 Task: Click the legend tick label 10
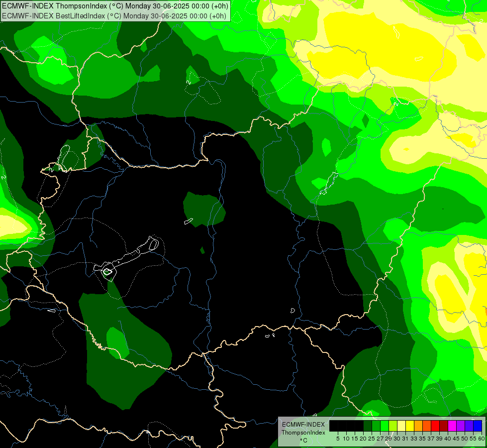pyautogui.click(x=346, y=439)
